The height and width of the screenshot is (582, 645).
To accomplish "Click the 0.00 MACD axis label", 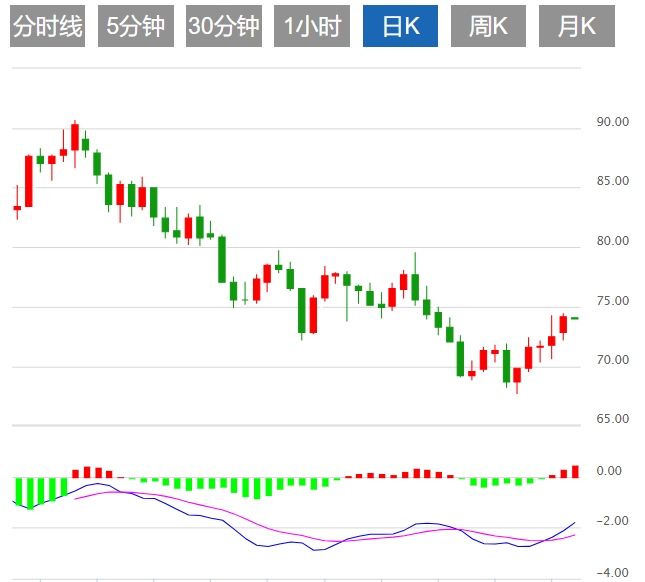I will pos(609,471).
